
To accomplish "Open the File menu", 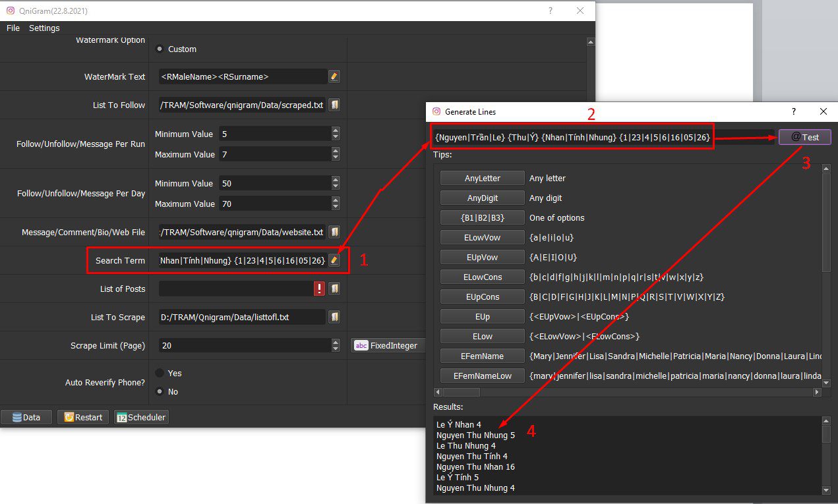I will tap(13, 28).
